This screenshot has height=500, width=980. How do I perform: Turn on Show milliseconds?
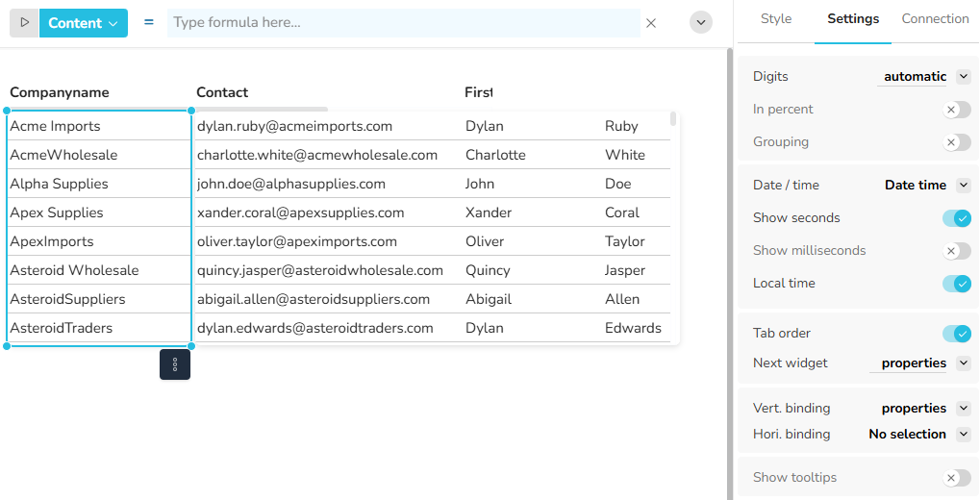click(956, 251)
